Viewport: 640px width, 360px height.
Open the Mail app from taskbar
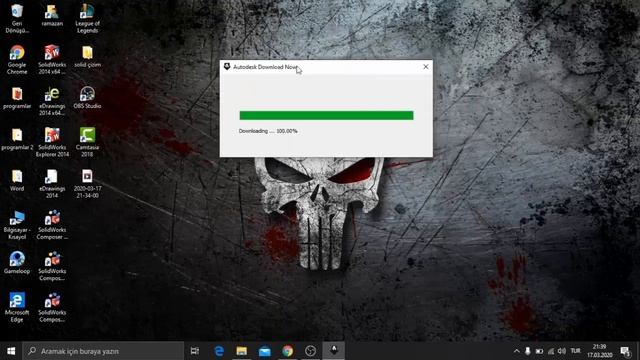pyautogui.click(x=264, y=351)
